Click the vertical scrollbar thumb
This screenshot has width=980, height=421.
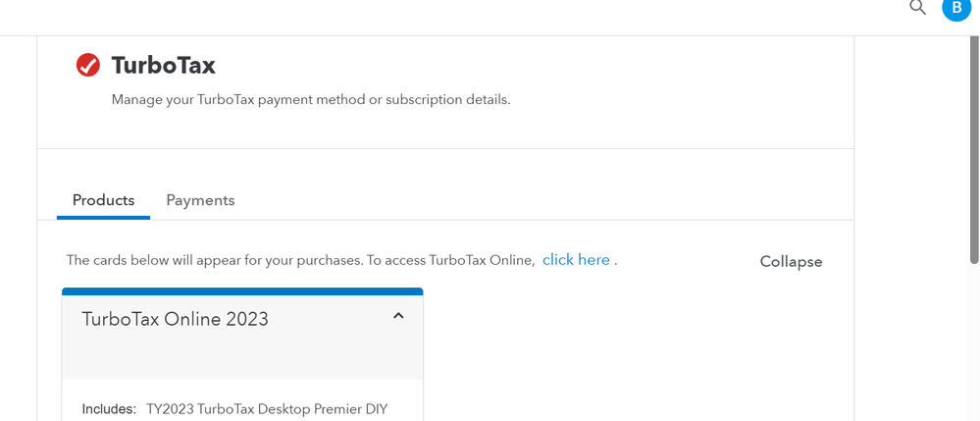pyautogui.click(x=973, y=147)
